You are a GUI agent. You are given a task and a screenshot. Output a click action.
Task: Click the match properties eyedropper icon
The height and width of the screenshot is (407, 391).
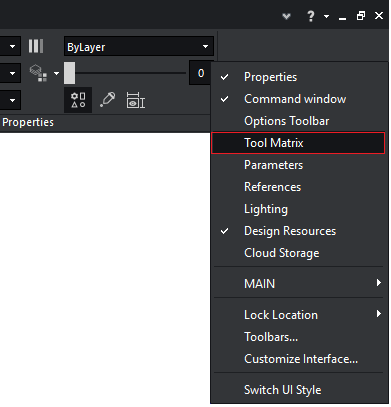pos(108,100)
